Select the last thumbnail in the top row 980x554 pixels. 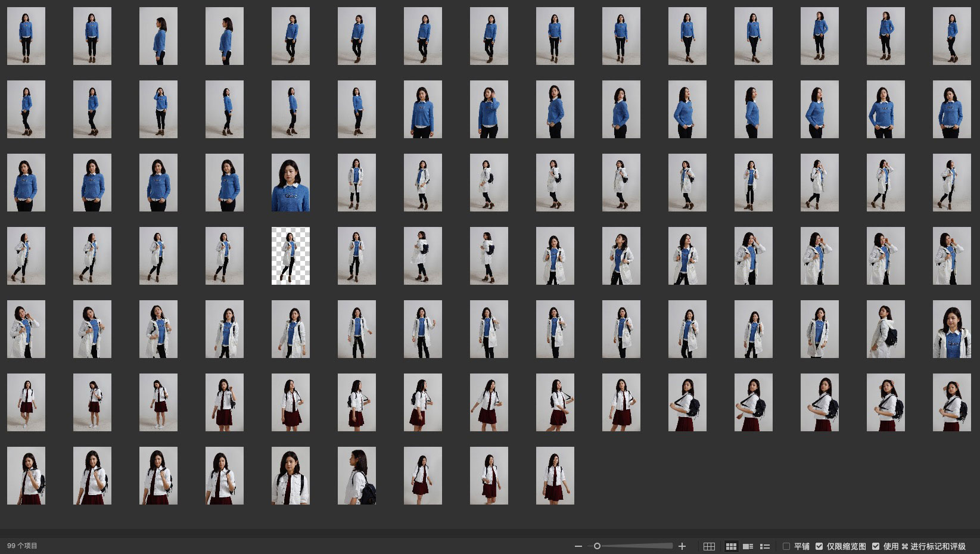pos(951,36)
